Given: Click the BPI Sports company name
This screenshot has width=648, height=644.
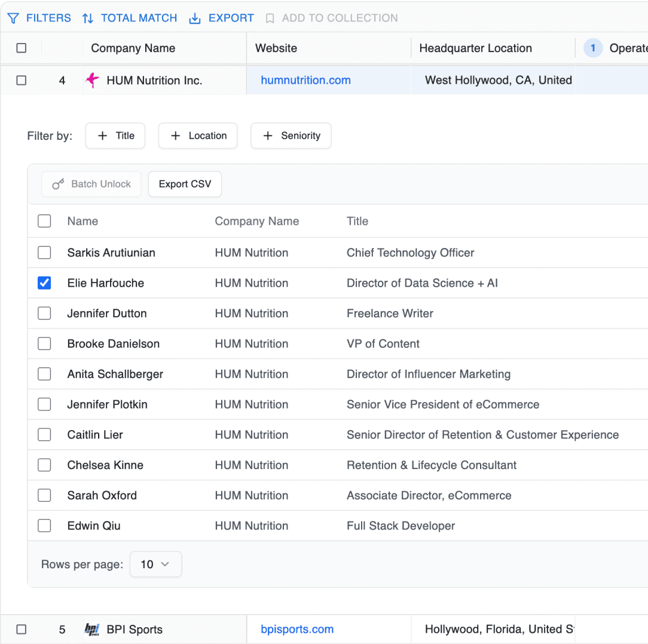Looking at the screenshot, I should 135,630.
